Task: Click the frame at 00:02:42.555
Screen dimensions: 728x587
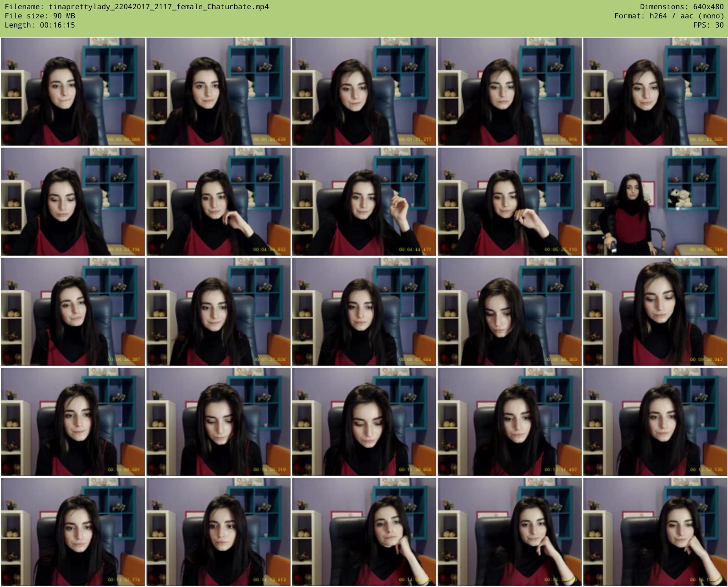Action: tap(655, 92)
